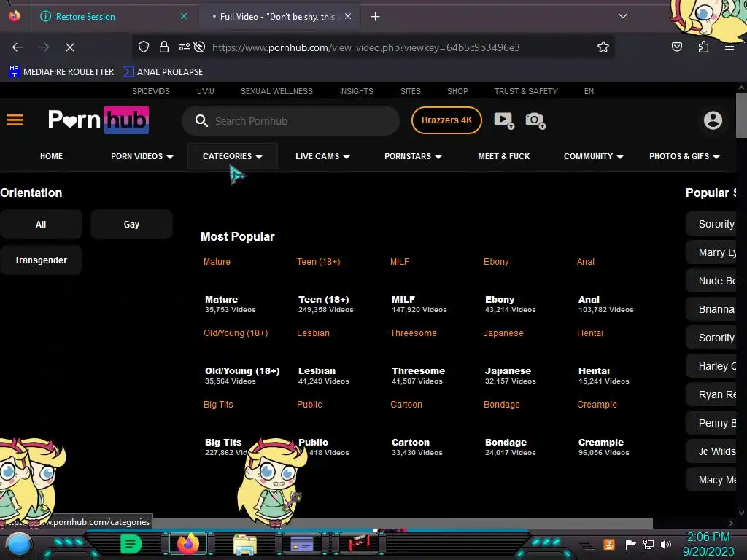Viewport: 747px width, 560px height.
Task: Click the volume speaker tray icon
Action: pos(666,544)
